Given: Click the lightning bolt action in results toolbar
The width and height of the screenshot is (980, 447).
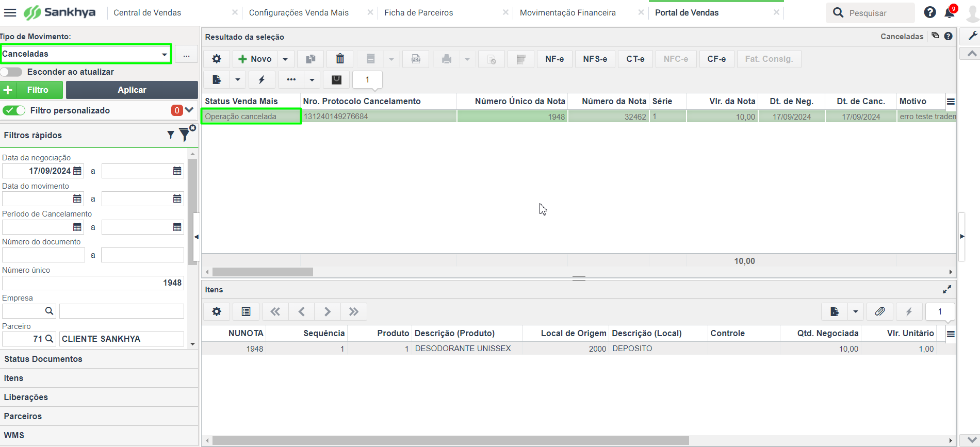Looking at the screenshot, I should (x=262, y=79).
